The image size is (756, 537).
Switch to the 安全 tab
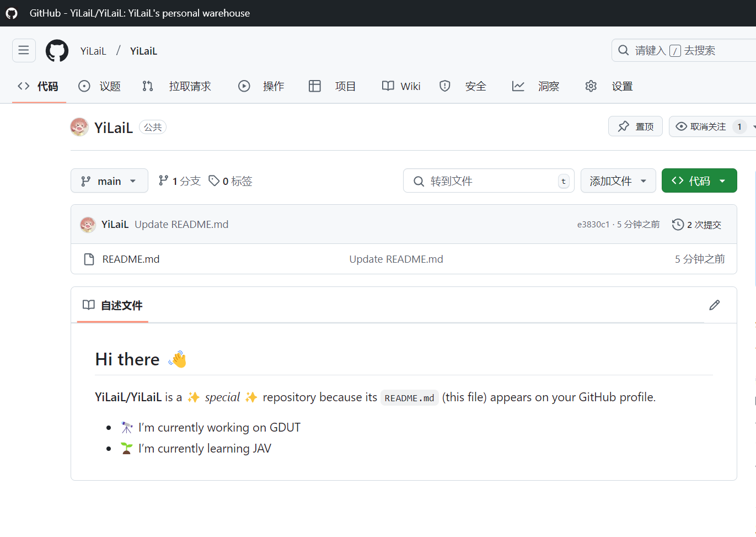pos(463,86)
